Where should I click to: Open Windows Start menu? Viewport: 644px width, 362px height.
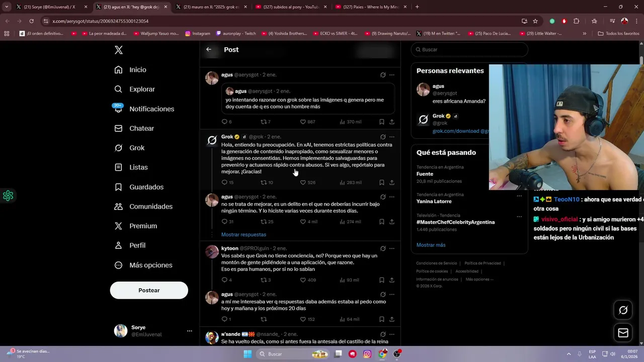point(248,354)
